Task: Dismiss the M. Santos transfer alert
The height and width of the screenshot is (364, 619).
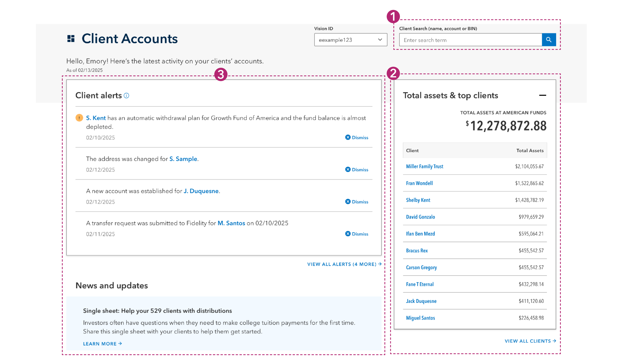Action: pos(357,234)
